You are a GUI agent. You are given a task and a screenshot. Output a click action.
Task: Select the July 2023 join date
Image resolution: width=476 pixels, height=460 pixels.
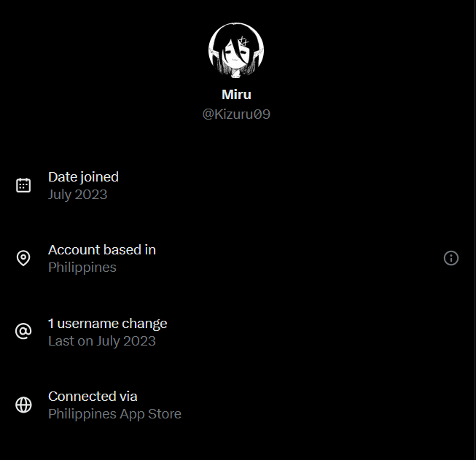78,195
